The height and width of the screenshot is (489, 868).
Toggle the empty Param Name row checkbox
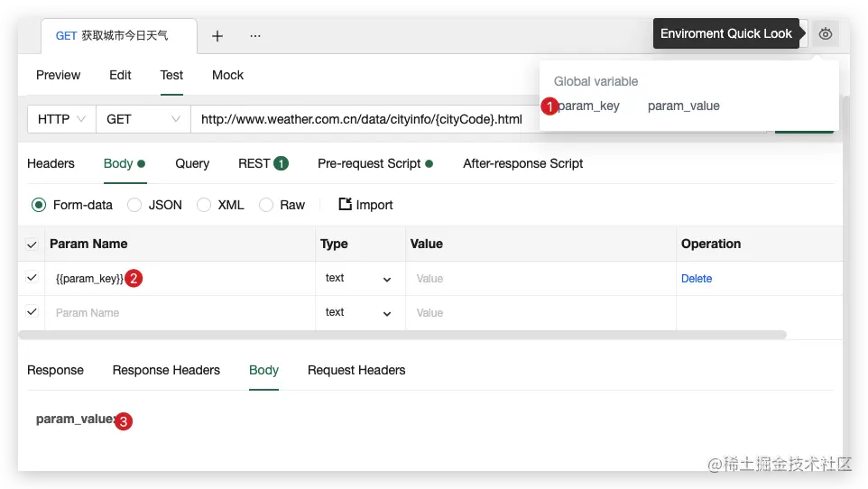point(32,312)
